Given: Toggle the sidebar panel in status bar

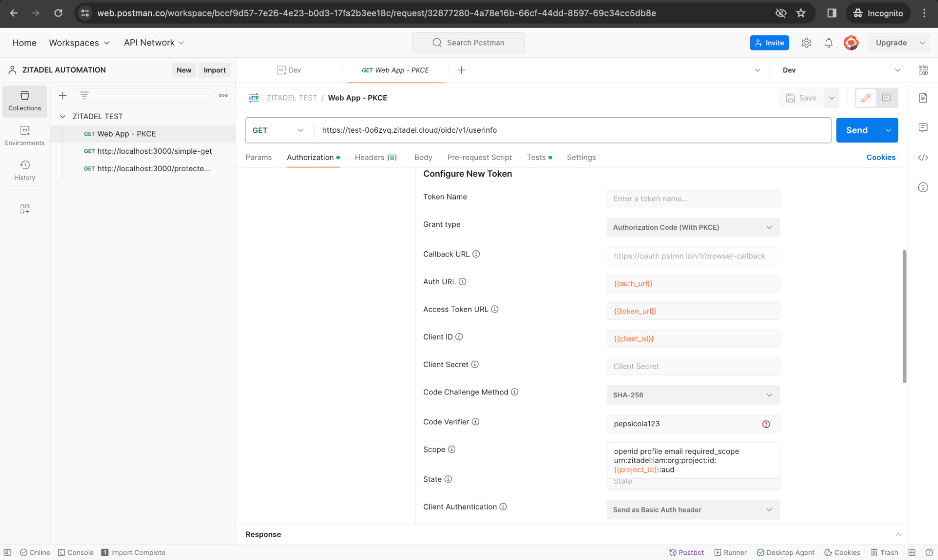Looking at the screenshot, I should [x=8, y=552].
